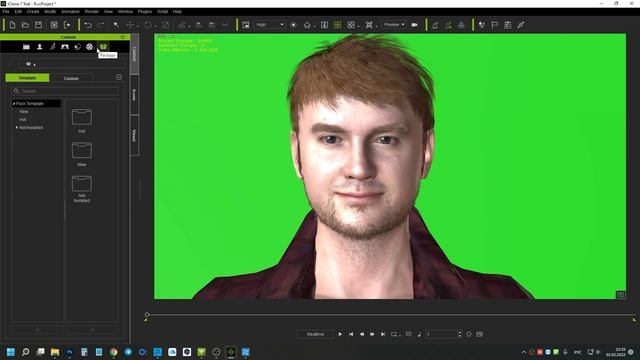Jump to the start frame
This screenshot has width=640, height=360.
coord(351,334)
